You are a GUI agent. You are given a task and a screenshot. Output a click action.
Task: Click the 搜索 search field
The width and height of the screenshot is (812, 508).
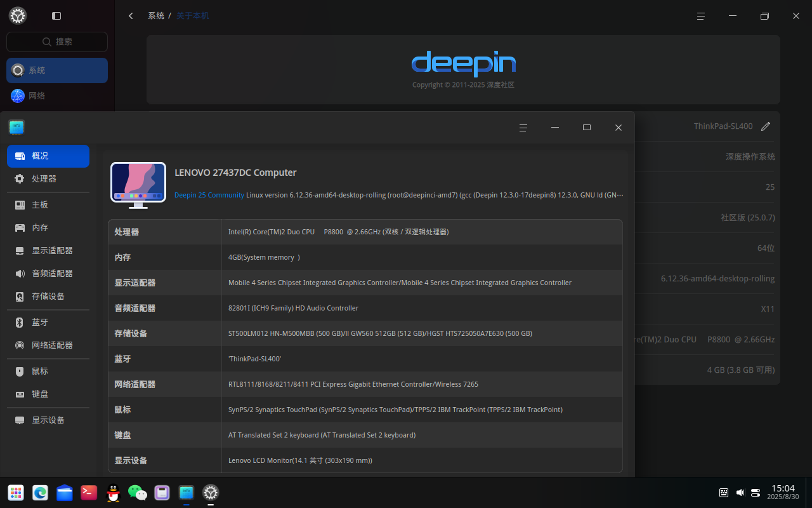click(x=57, y=42)
